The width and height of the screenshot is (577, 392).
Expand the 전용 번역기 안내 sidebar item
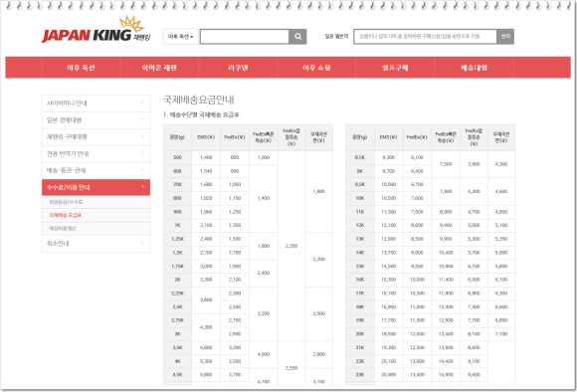coord(96,153)
